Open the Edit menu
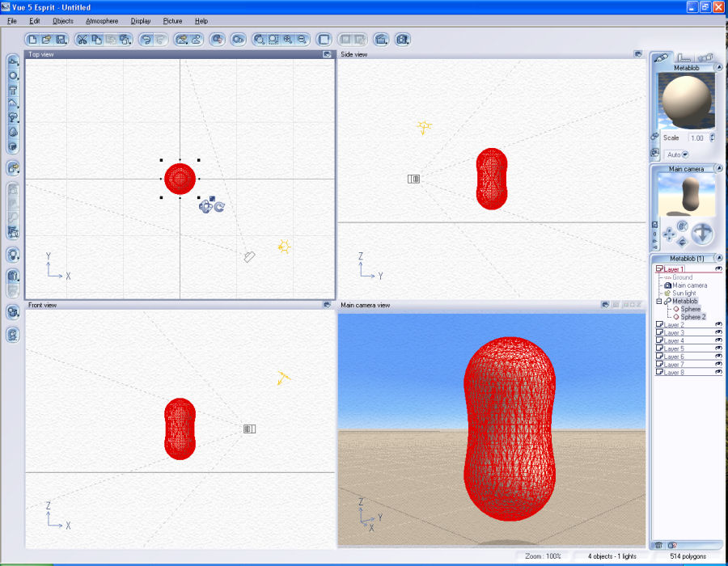Screen dimensions: 728x566 pos(34,21)
